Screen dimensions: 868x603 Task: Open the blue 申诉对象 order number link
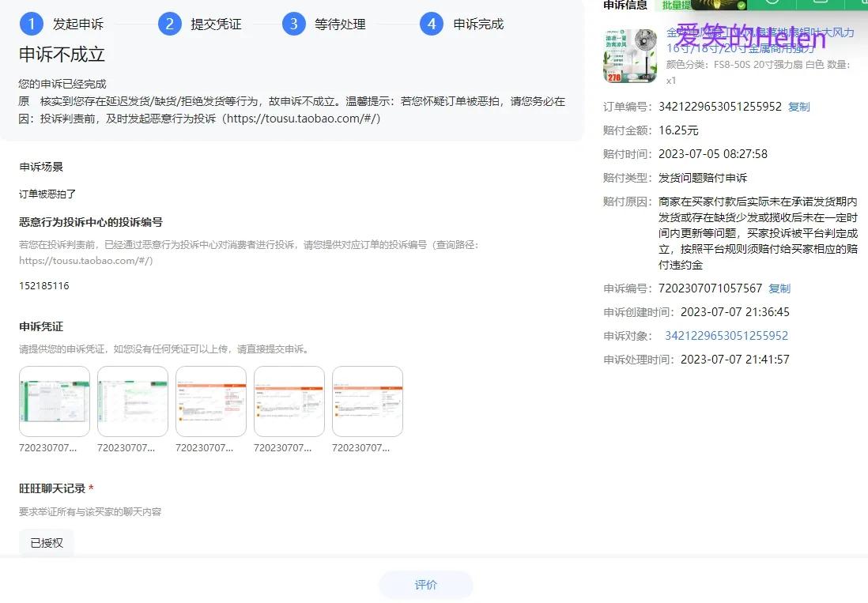[x=726, y=336]
